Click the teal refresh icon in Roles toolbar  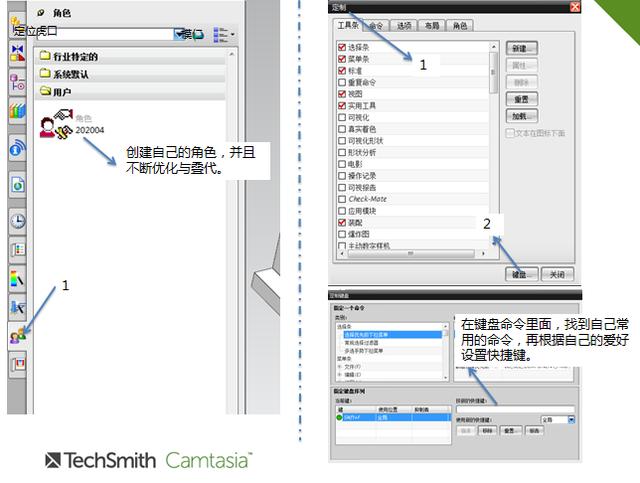coord(198,34)
